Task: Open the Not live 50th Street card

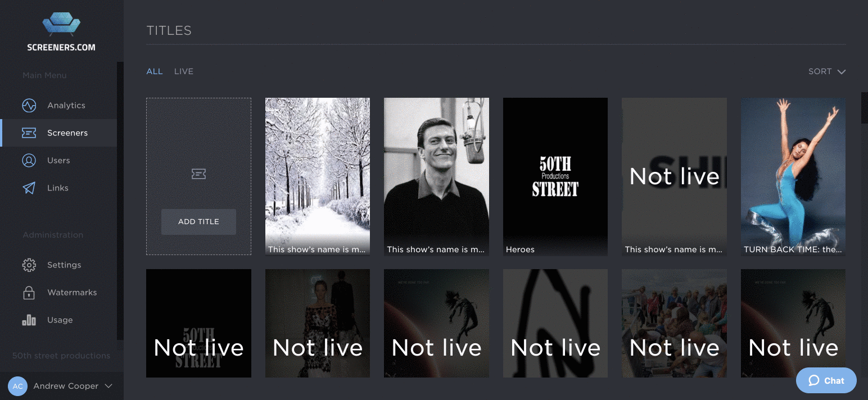Action: (x=198, y=323)
